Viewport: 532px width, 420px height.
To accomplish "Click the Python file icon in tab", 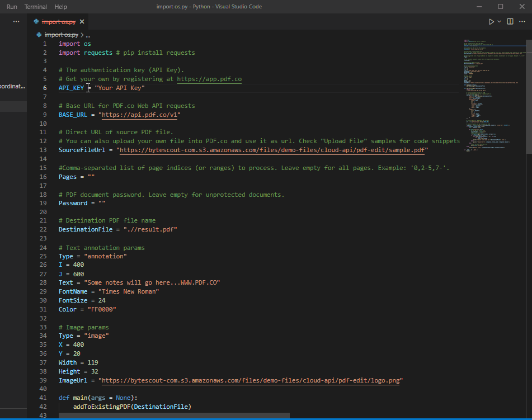I will pos(36,22).
